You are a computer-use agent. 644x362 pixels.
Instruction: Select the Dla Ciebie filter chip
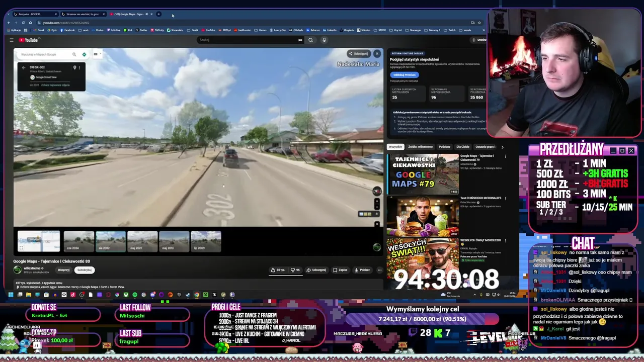tap(463, 147)
